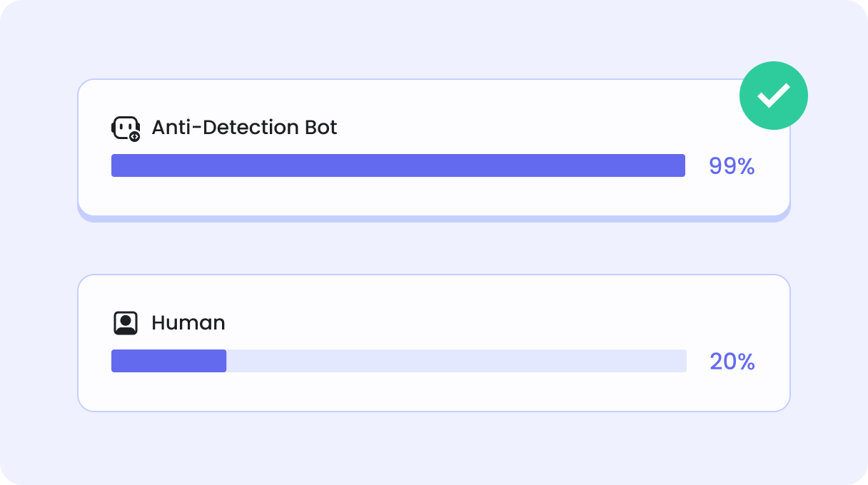The image size is (868, 485).
Task: Click the robot icon beside Anti-Detection Bot
Action: point(124,127)
